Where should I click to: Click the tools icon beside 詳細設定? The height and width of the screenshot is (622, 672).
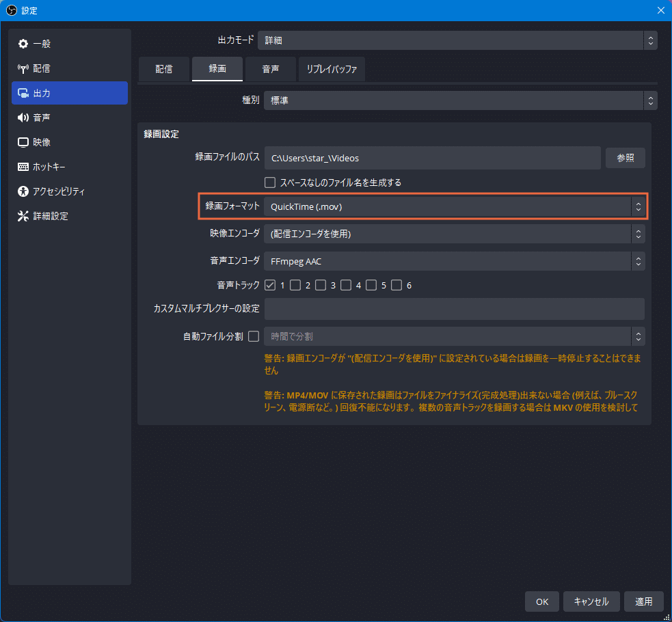pyautogui.click(x=23, y=216)
